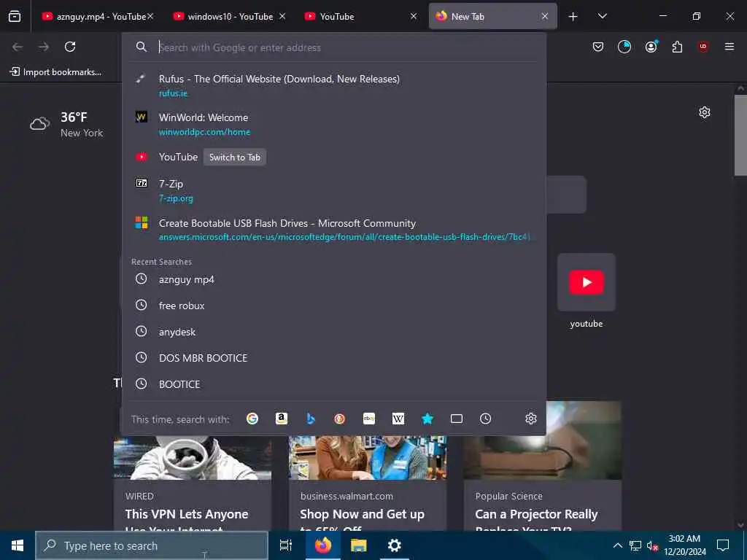Search this time with Wikipedia
This screenshot has height=560, width=747.
398,419
